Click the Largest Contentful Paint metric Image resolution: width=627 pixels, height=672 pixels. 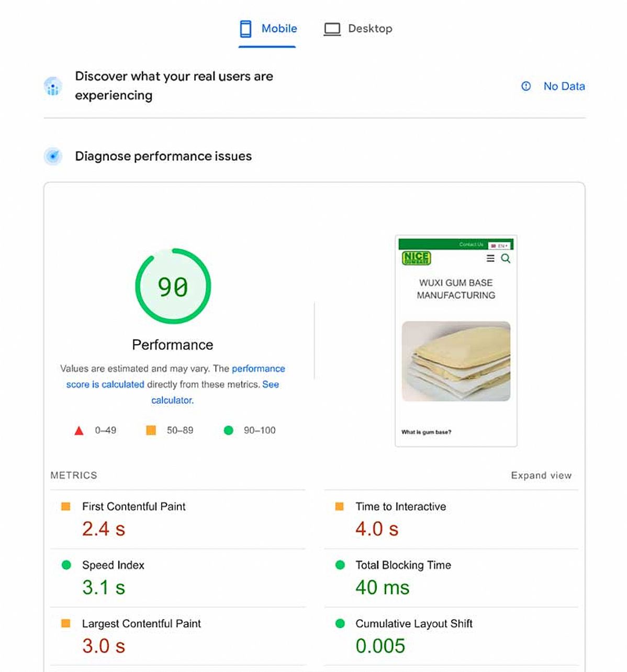click(x=141, y=624)
